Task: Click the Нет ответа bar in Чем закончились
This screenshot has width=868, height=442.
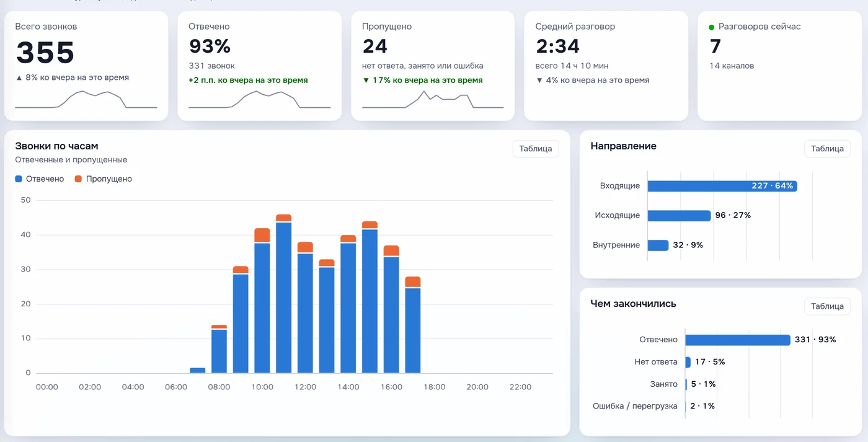Action: coord(688,362)
